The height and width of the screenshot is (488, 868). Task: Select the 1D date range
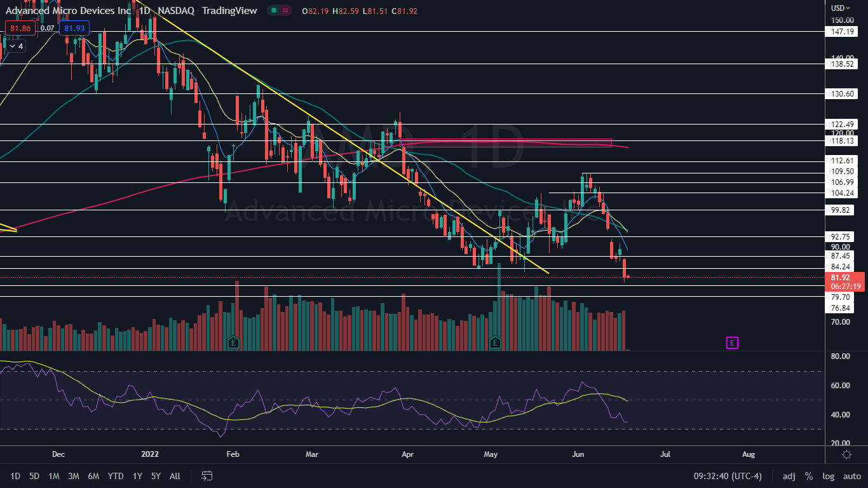[15, 476]
